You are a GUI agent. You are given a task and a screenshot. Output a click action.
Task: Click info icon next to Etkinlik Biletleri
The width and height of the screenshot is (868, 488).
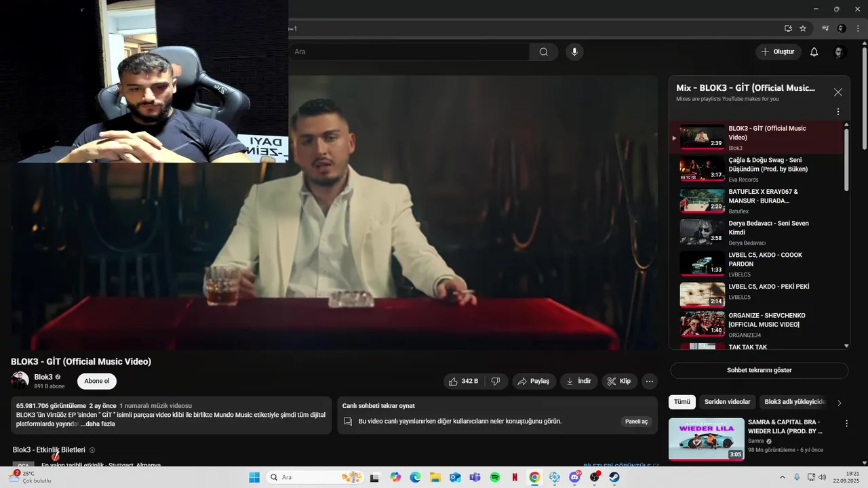(92, 450)
